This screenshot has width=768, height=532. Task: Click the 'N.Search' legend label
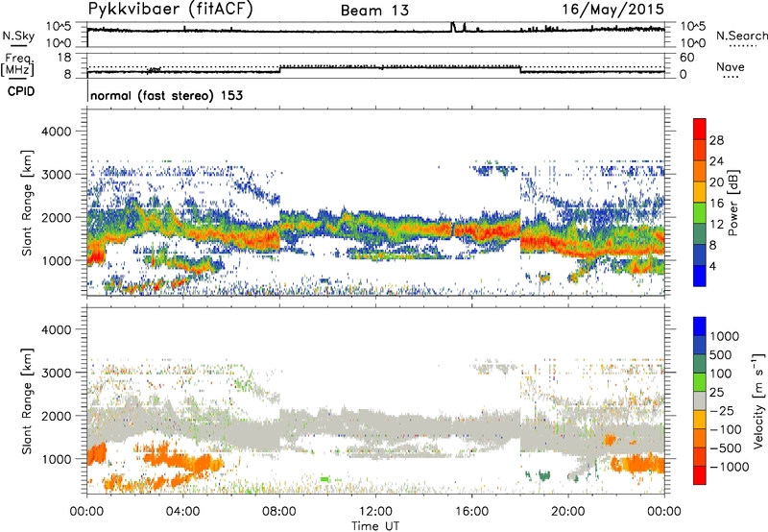coord(741,36)
